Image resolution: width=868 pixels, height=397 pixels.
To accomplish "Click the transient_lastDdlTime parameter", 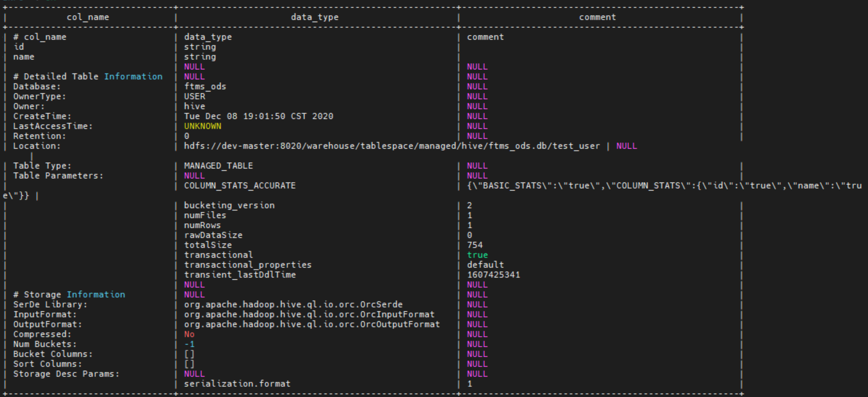I will 240,275.
